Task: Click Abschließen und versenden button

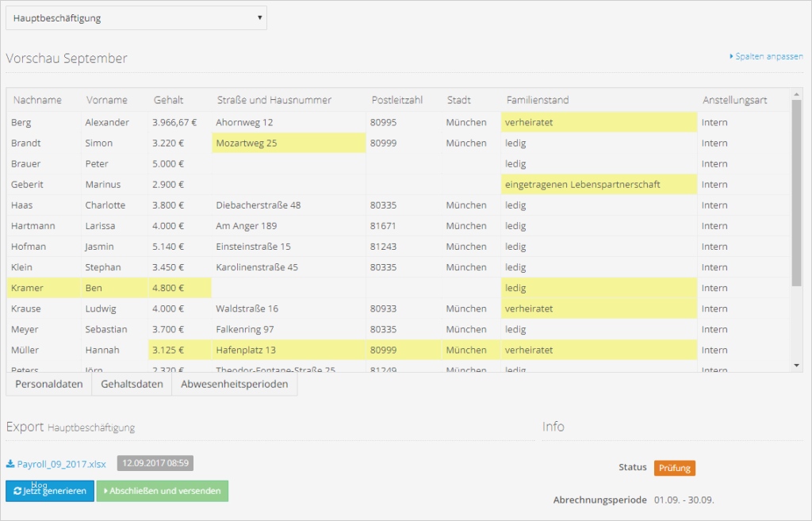Action: pyautogui.click(x=162, y=491)
